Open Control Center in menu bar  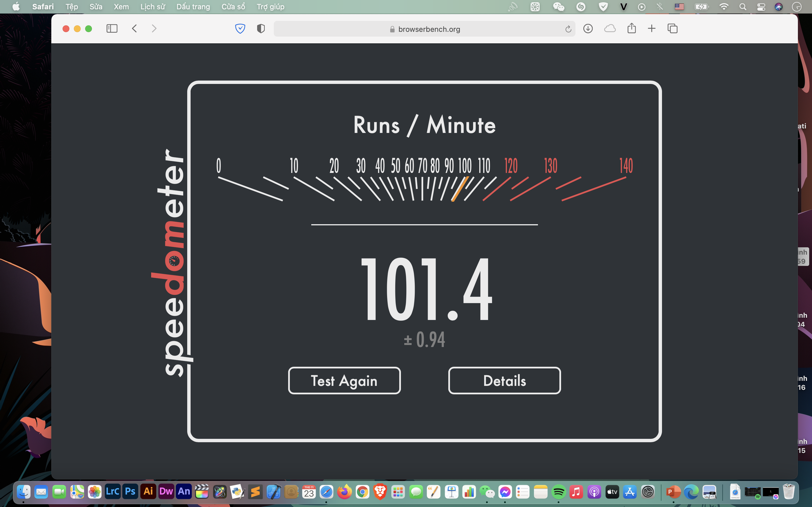[761, 7]
